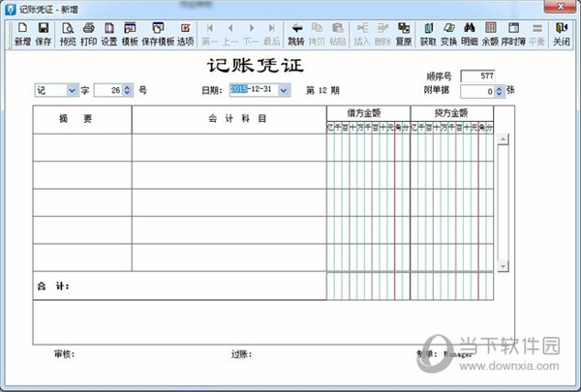Click 保存模板 save template icon
The image size is (581, 392).
coord(157,33)
